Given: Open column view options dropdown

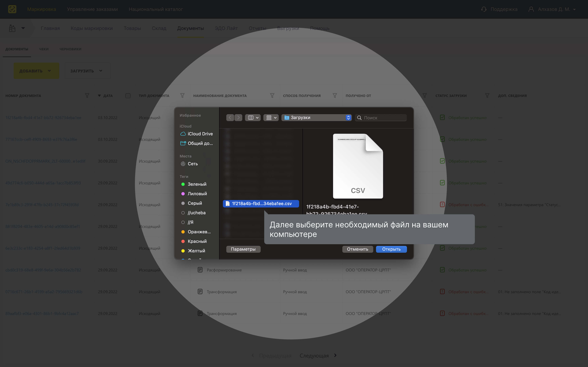Looking at the screenshot, I should point(253,118).
